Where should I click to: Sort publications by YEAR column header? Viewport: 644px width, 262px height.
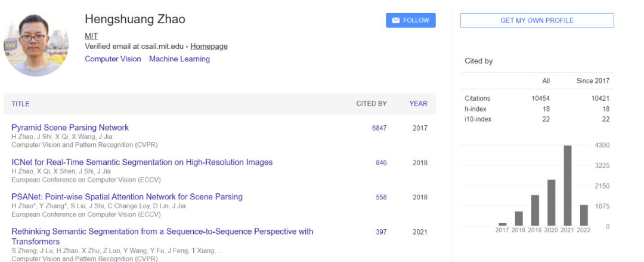click(418, 104)
